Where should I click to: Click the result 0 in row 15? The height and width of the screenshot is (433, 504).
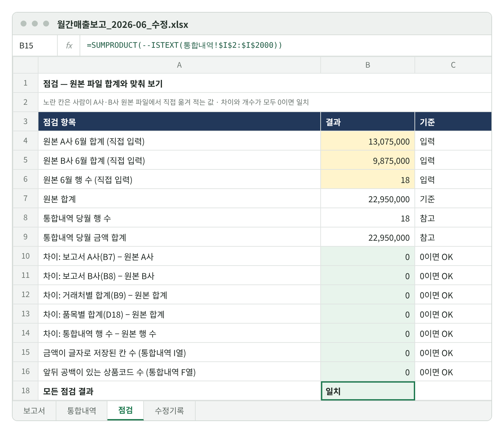coord(368,353)
